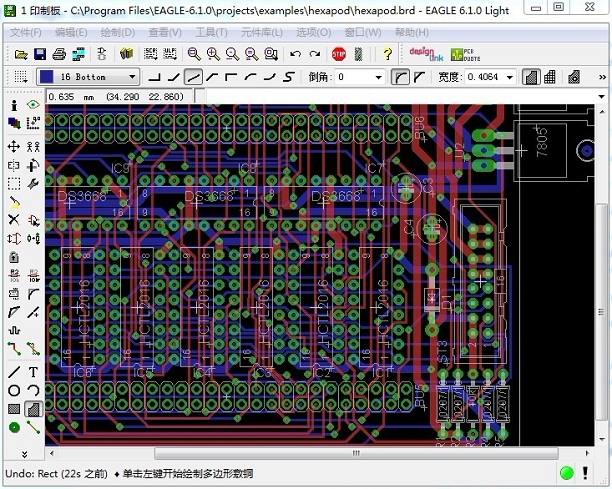The width and height of the screenshot is (612, 489).
Task: Select the Lock padlock tool
Action: pos(14,258)
